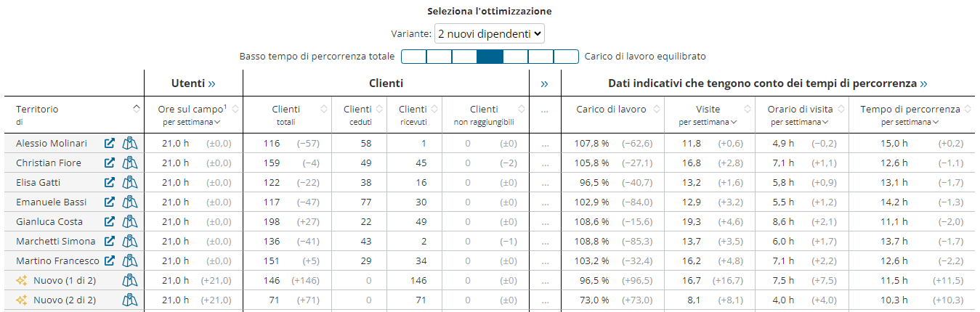Expand the Utenti column group
The height and width of the screenshot is (312, 980).
coord(211,83)
